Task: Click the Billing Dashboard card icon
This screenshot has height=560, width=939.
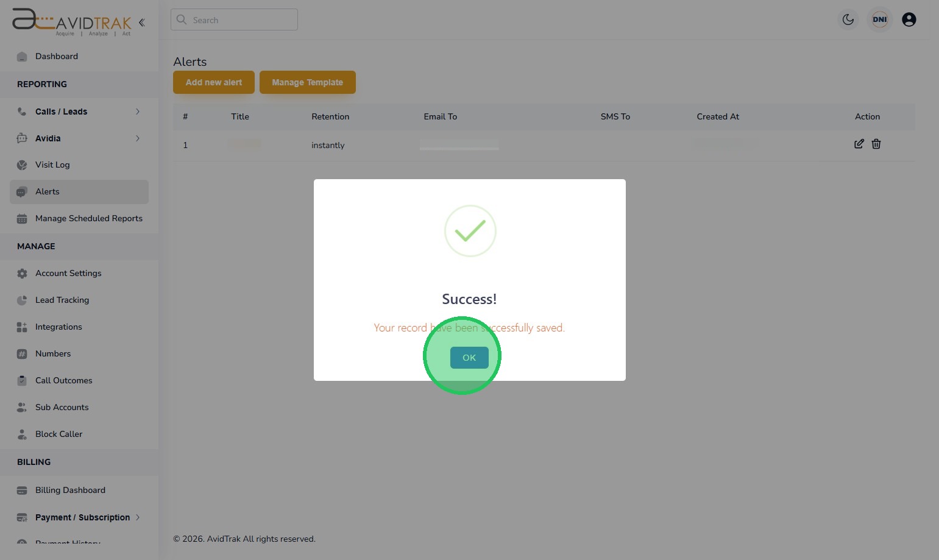Action: pyautogui.click(x=22, y=491)
